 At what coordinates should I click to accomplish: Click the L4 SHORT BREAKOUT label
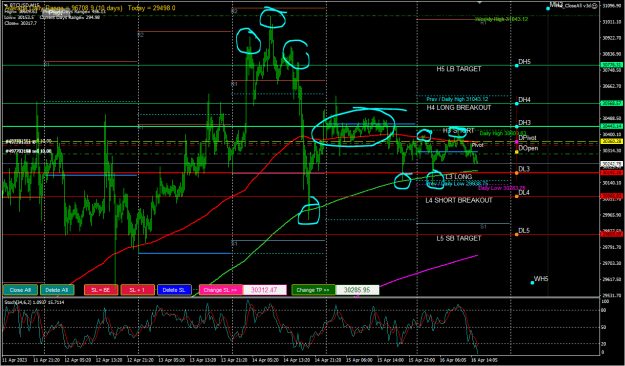(x=459, y=200)
